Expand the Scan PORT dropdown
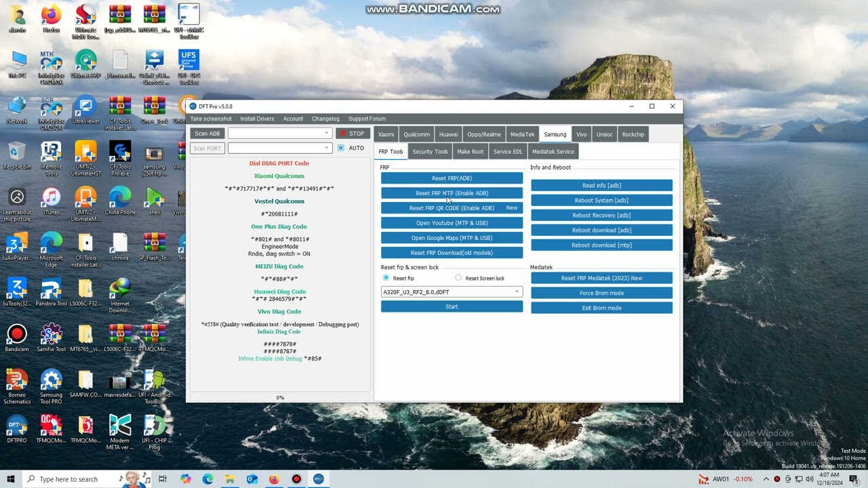The width and height of the screenshot is (868, 488). (326, 148)
